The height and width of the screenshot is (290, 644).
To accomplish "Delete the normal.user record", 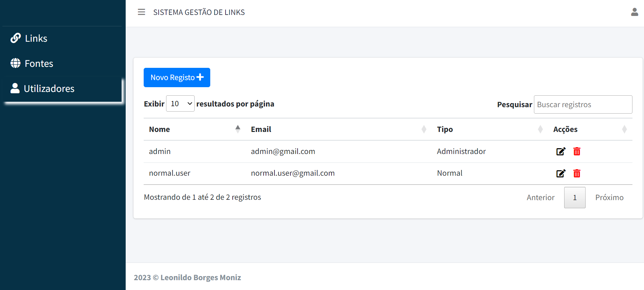I will (576, 173).
